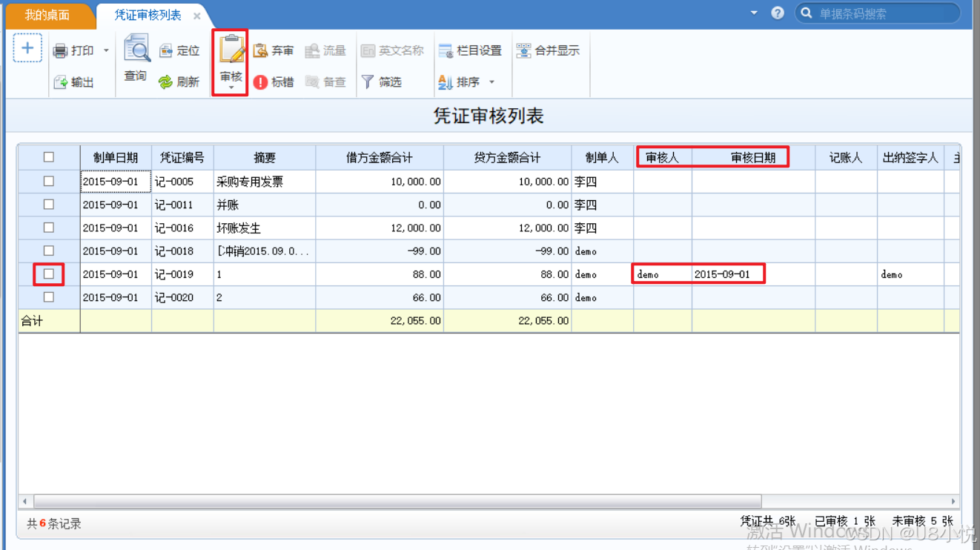This screenshot has width=980, height=550.
Task: Click the 打印 print icon
Action: (60, 51)
